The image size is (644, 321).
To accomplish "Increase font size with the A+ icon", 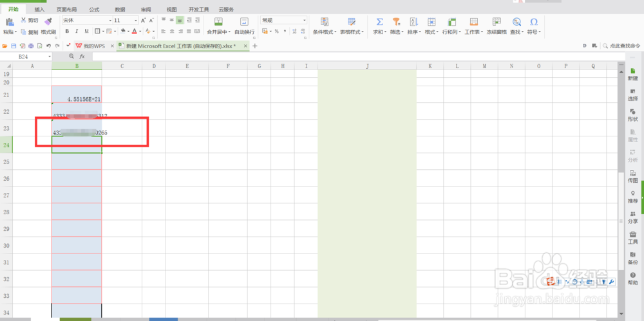I will pos(143,20).
